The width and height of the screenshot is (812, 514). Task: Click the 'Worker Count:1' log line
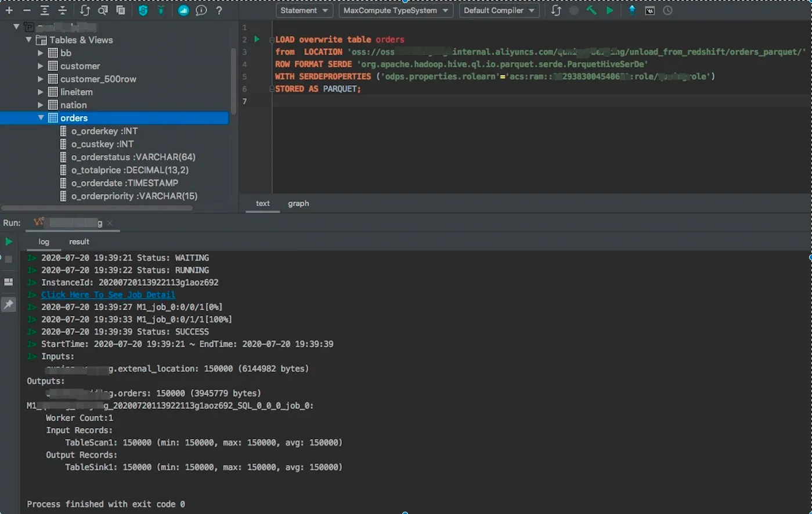80,418
